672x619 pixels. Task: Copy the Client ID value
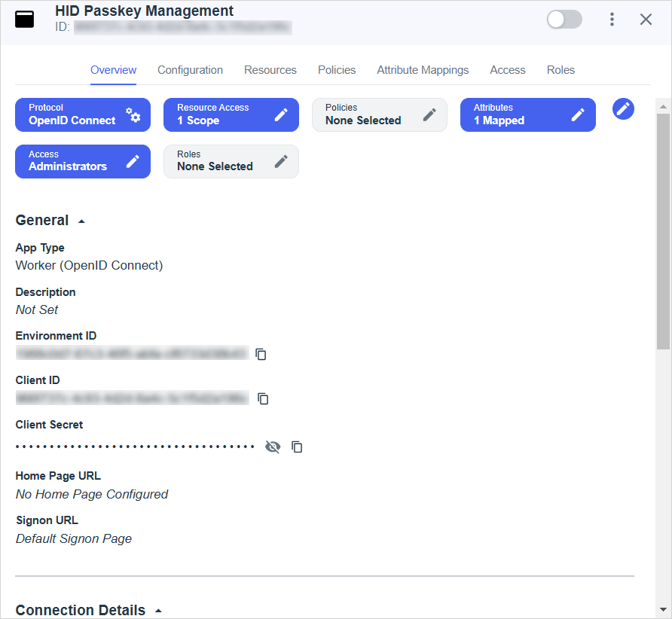[263, 398]
